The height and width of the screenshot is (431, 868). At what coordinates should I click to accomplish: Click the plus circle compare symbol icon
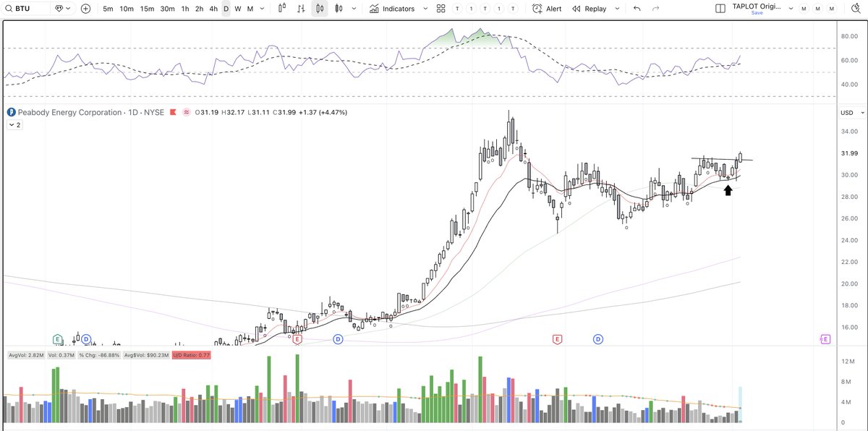85,9
